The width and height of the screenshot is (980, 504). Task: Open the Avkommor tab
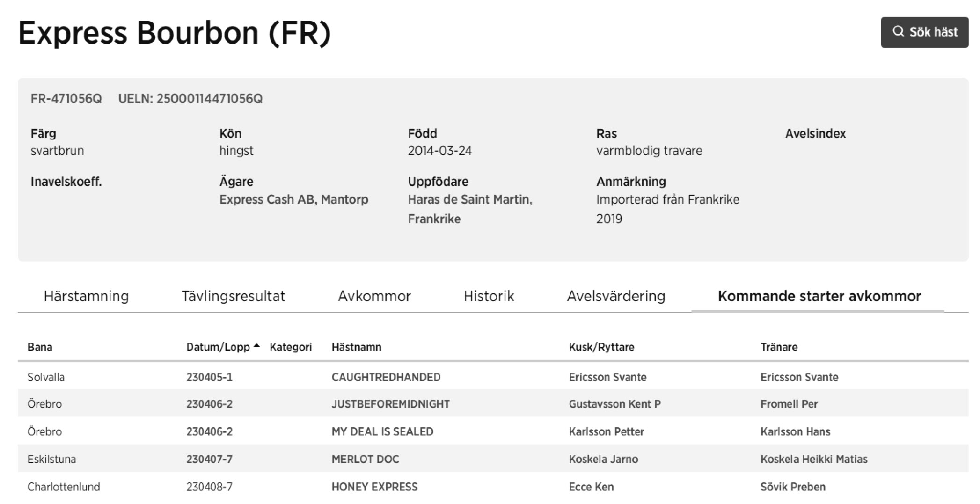pyautogui.click(x=374, y=296)
